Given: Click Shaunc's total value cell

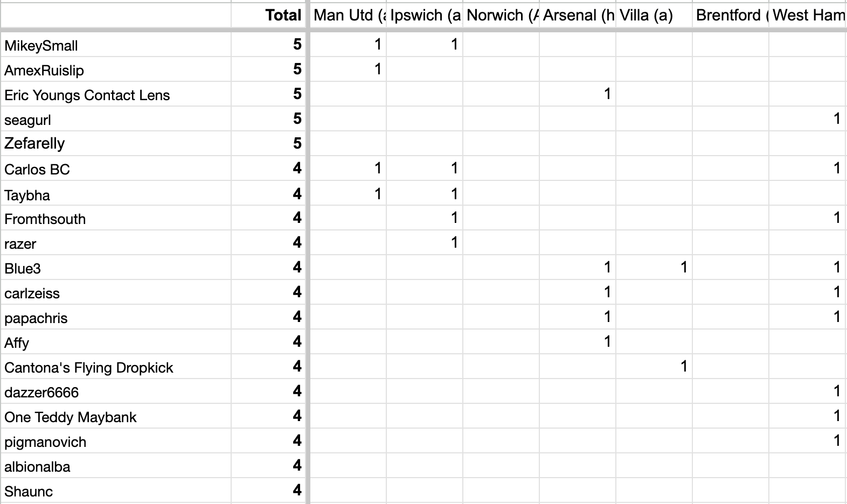Looking at the screenshot, I should pyautogui.click(x=268, y=491).
